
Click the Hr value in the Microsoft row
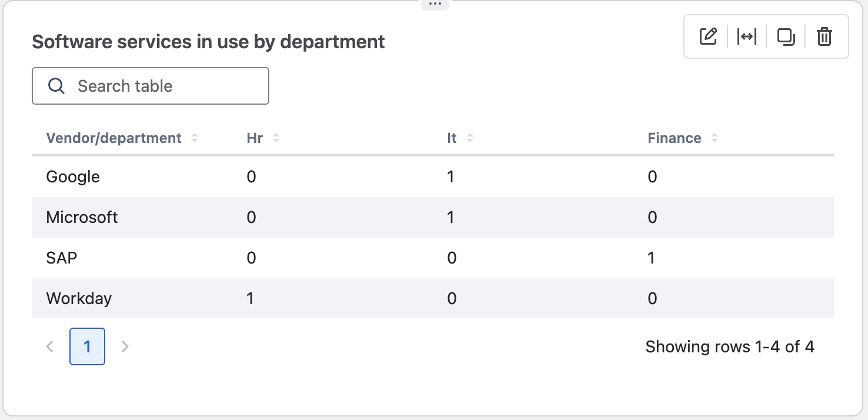pos(252,218)
